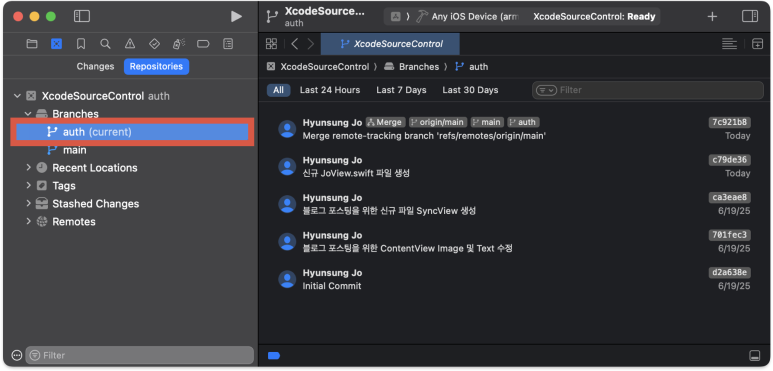The image size is (773, 371).
Task: Open the Report navigator icon
Action: pos(228,44)
